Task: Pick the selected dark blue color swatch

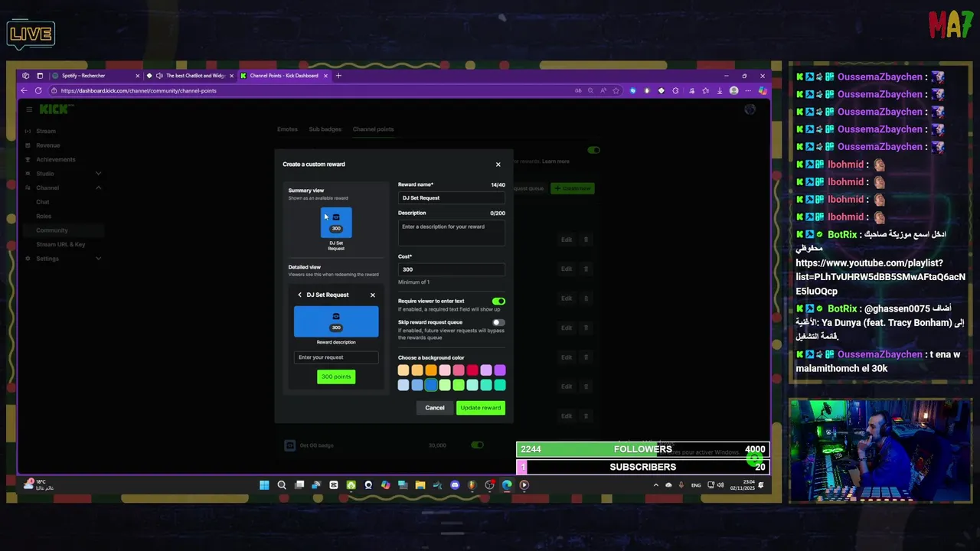Action: click(431, 385)
